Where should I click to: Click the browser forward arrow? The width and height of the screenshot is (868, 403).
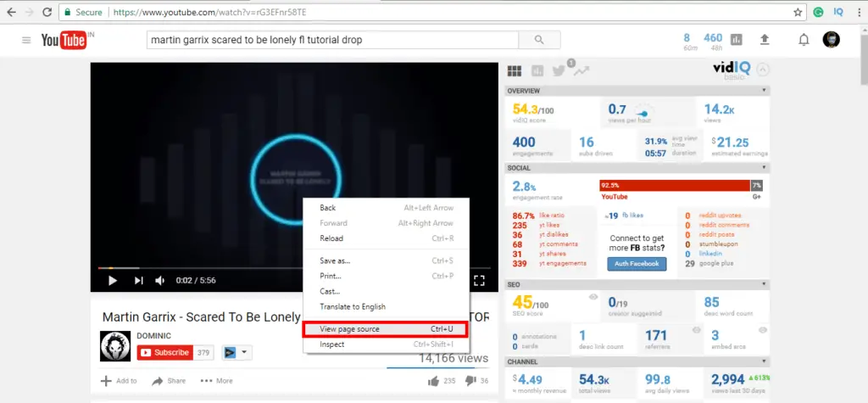click(x=29, y=12)
